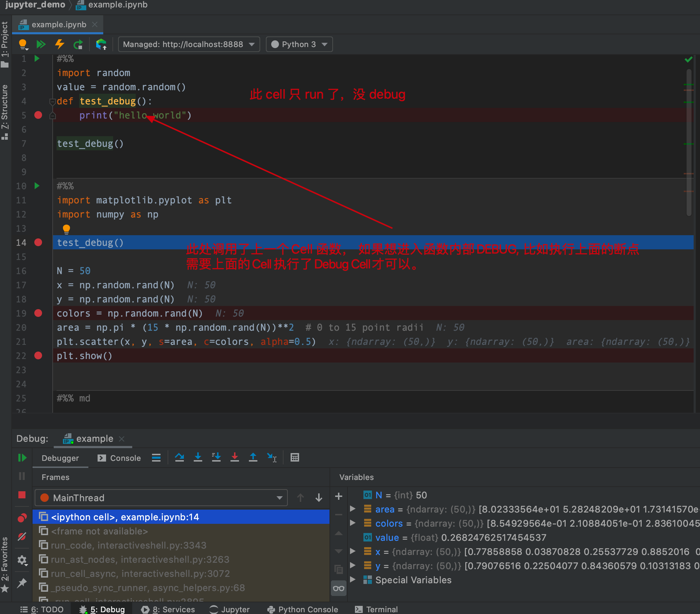This screenshot has height=614, width=700.
Task: Click the Run All cells double-arrow icon
Action: pos(41,44)
